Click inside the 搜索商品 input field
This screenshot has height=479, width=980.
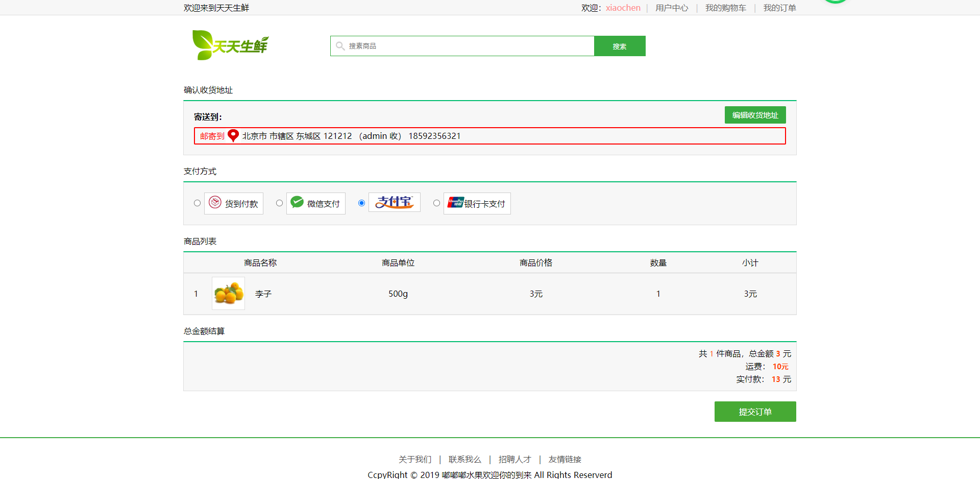click(459, 46)
